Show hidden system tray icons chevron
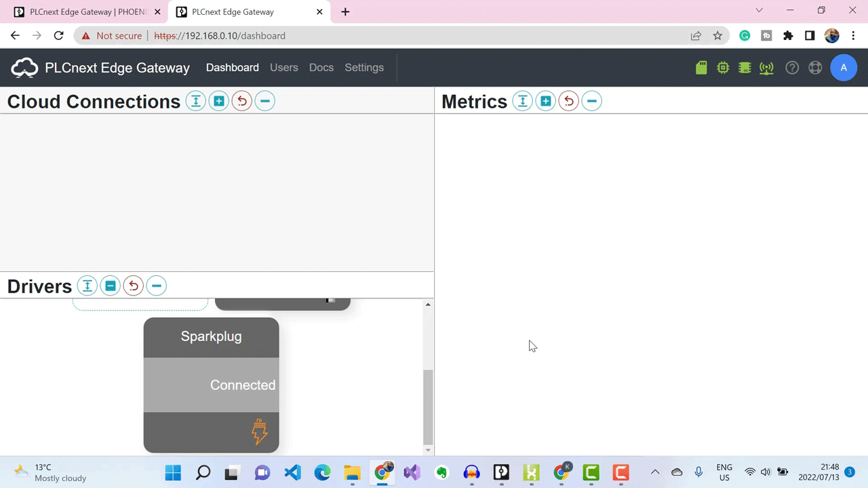Viewport: 868px width, 488px height. click(x=655, y=472)
